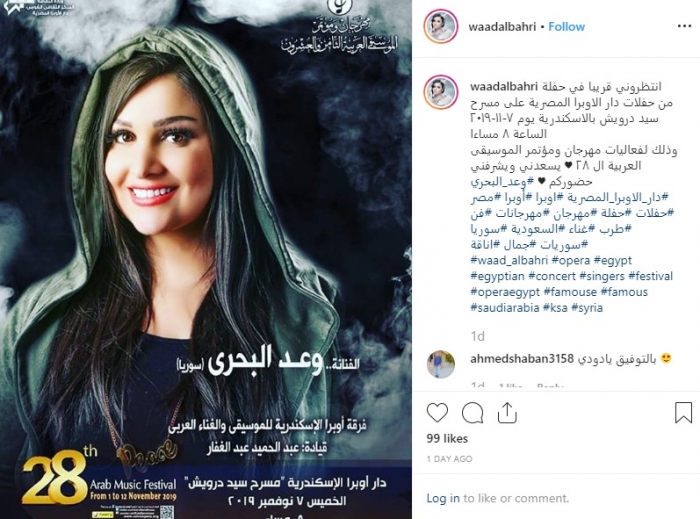Click the ahmedshaban3158 username
700x519 pixels.
pyautogui.click(x=522, y=359)
